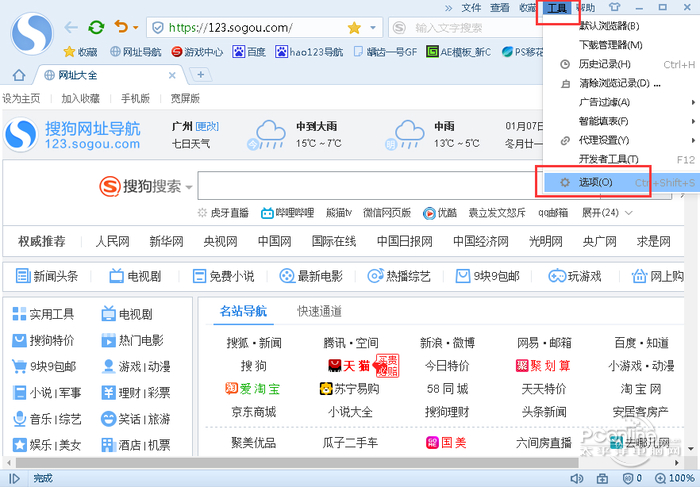Open 选项(O) settings entry

[x=621, y=182]
